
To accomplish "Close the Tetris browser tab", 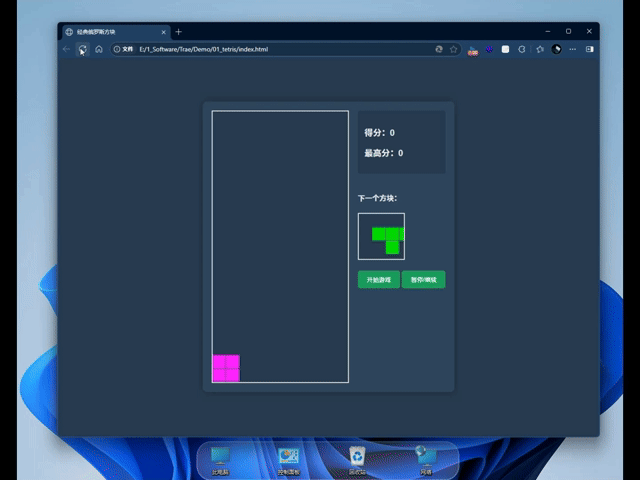I will (x=164, y=32).
